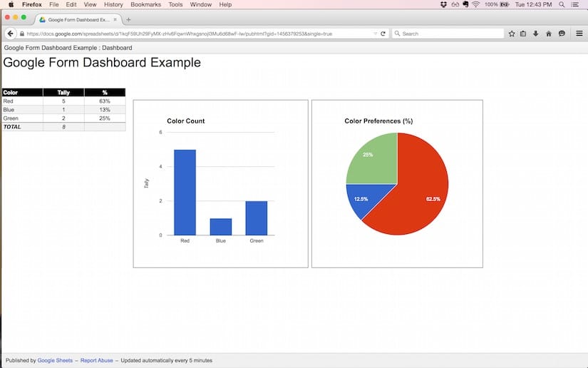
Task: Open the Help menu
Action: pyautogui.click(x=225, y=4)
